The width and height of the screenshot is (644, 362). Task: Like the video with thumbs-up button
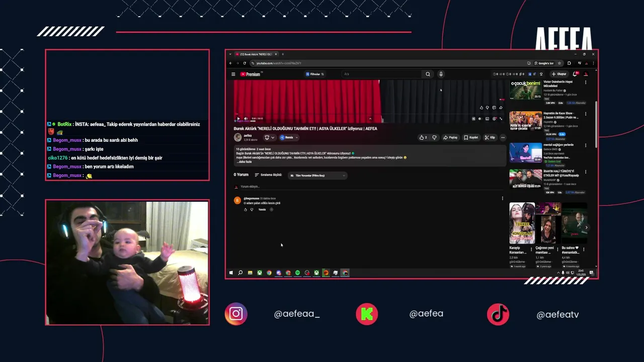coord(423,137)
